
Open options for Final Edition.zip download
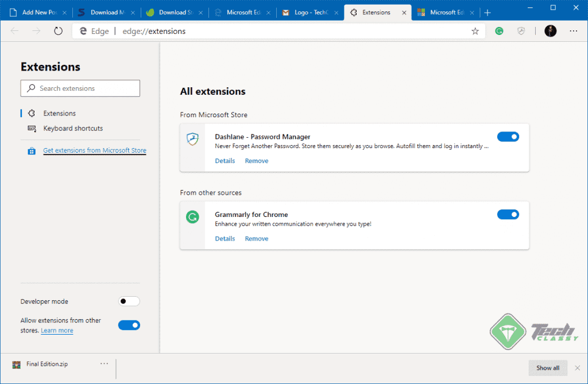(x=104, y=364)
